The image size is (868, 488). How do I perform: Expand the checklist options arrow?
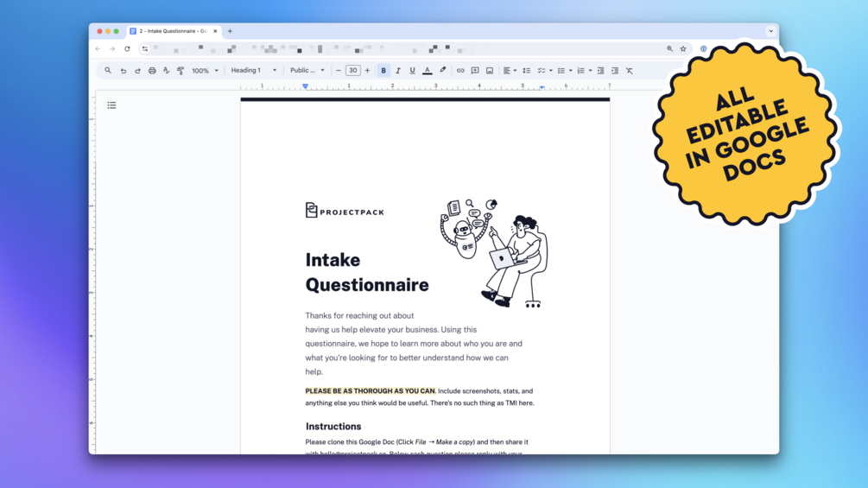551,71
